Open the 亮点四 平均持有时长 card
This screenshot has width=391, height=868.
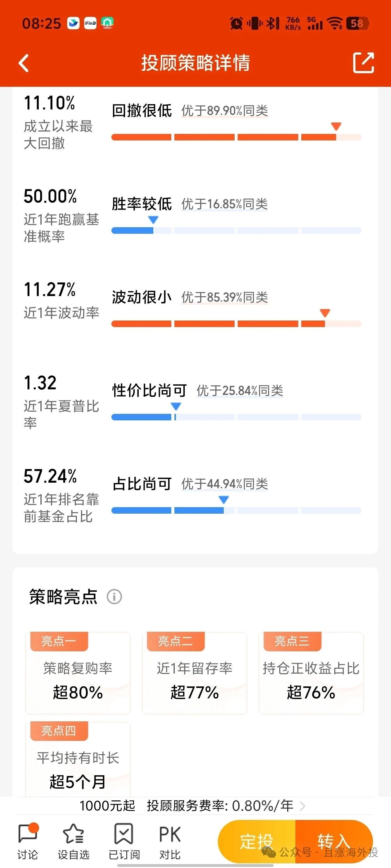78,759
